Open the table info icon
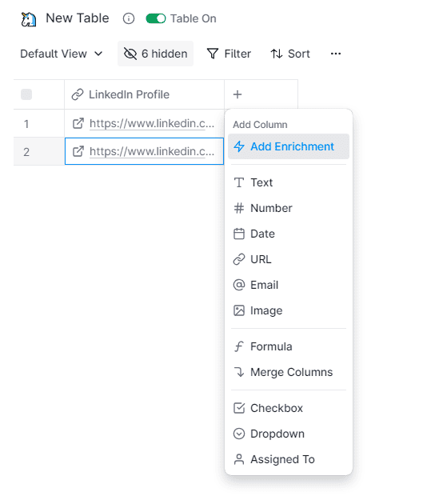This screenshot has height=504, width=435. click(129, 18)
